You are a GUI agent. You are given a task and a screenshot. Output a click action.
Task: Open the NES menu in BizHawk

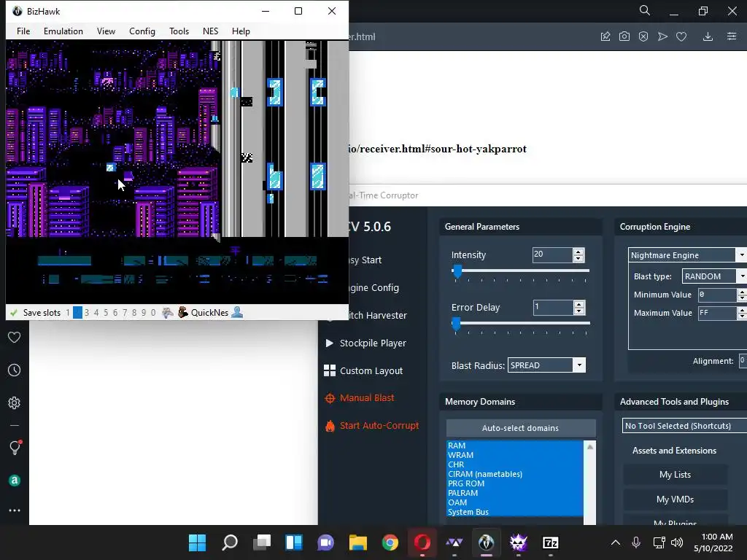click(211, 31)
